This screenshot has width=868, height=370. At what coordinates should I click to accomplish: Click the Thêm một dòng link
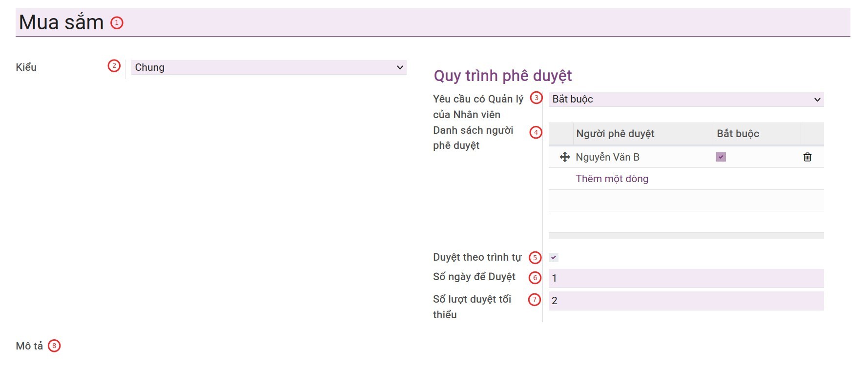click(x=612, y=179)
